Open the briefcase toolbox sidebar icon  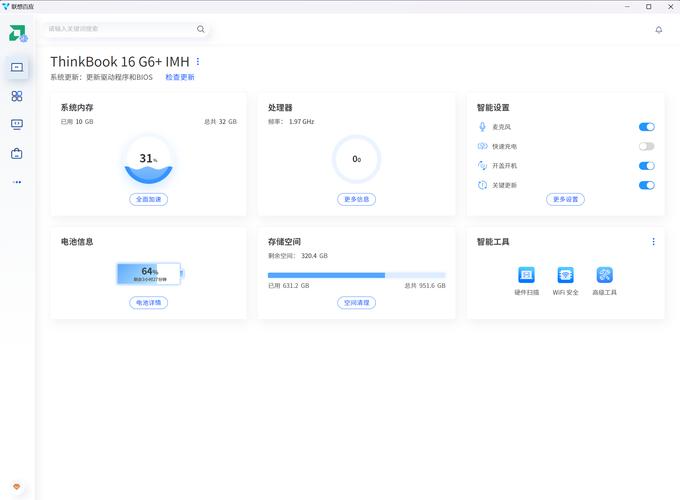[x=17, y=154]
